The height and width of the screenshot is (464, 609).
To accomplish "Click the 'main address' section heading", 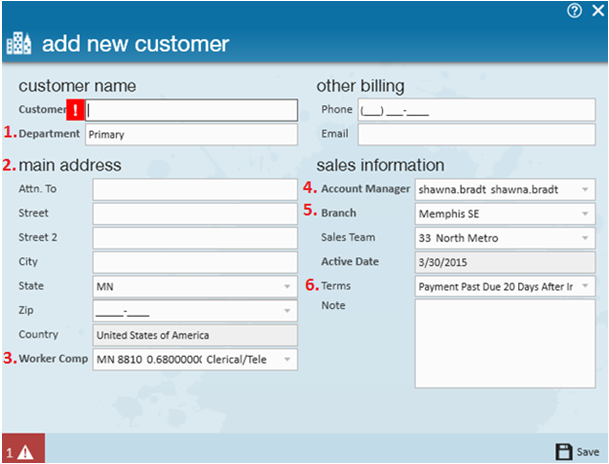I will click(x=70, y=165).
